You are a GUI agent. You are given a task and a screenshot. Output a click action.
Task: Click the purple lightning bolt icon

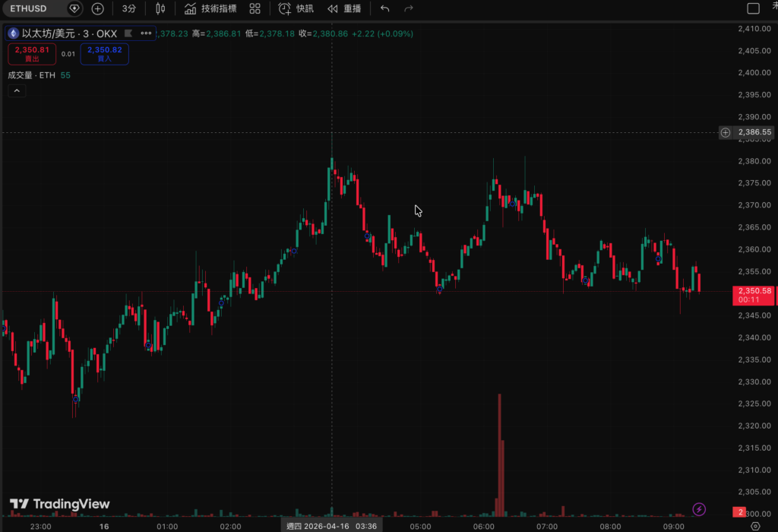(700, 509)
